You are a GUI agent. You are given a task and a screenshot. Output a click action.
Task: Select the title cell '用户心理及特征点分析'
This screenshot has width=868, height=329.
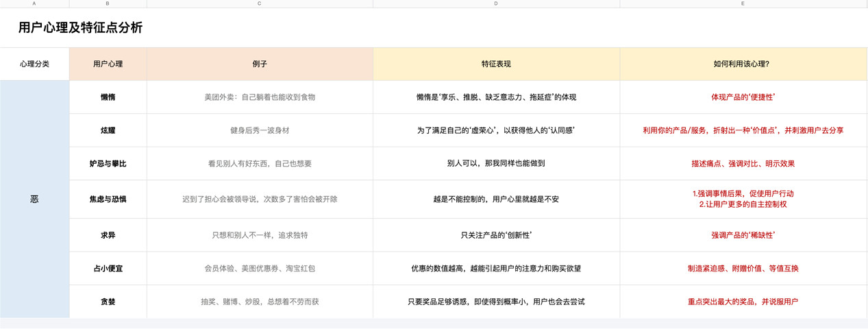point(80,28)
